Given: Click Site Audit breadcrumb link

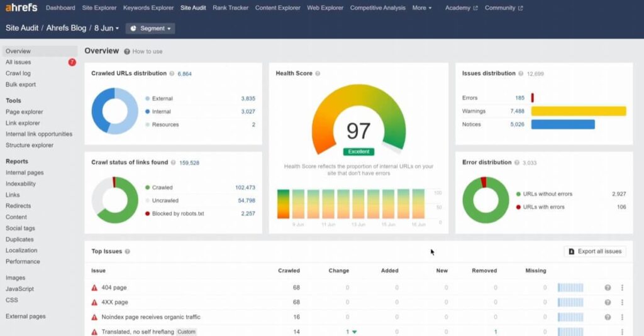Looking at the screenshot, I should coord(22,28).
